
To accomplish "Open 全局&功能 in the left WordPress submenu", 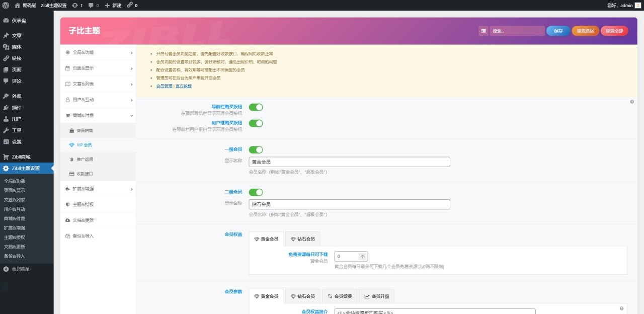I will click(15, 181).
